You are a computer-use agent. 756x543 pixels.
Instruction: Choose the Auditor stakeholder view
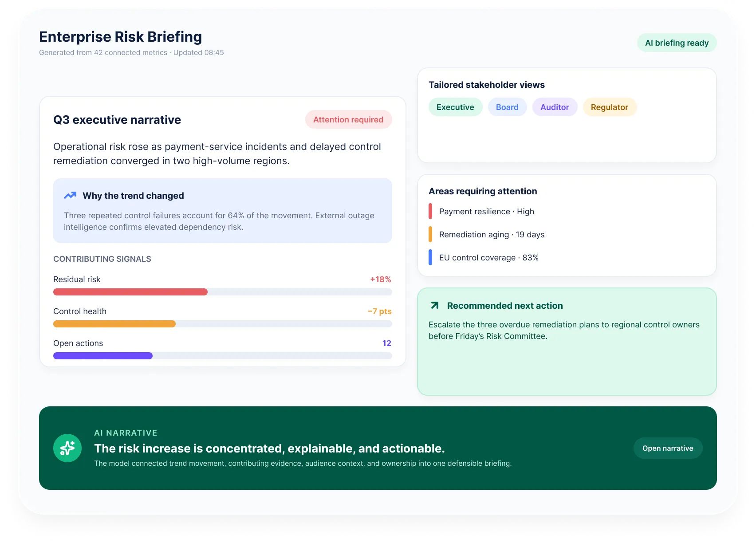click(555, 107)
